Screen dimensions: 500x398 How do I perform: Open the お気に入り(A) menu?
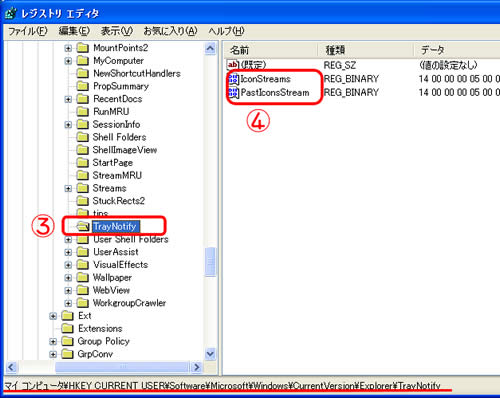tap(170, 31)
